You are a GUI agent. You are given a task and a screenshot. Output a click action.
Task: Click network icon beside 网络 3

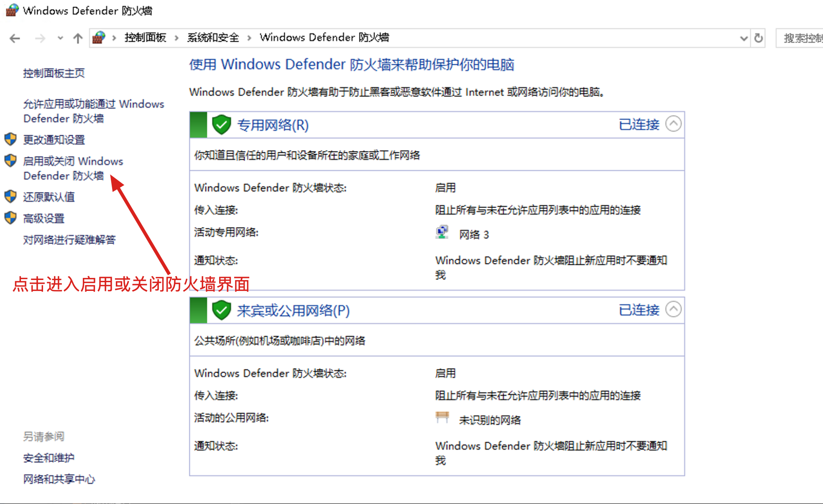[x=442, y=232]
